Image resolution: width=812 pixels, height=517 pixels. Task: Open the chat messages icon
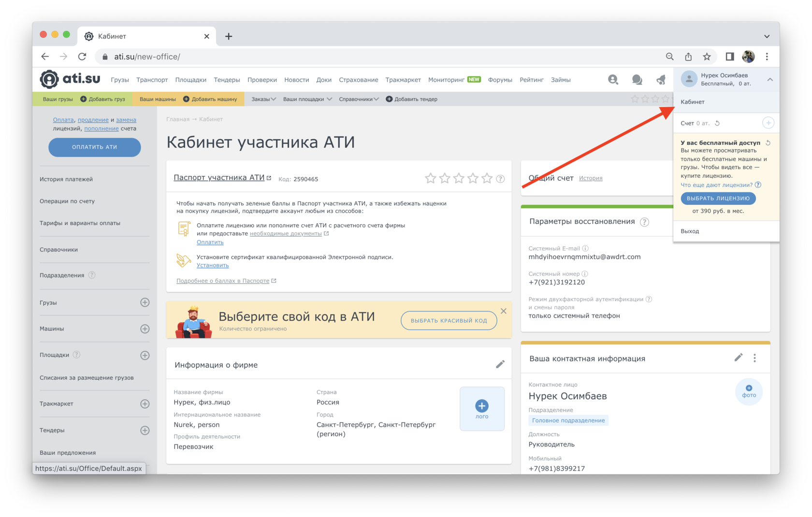[x=637, y=80]
